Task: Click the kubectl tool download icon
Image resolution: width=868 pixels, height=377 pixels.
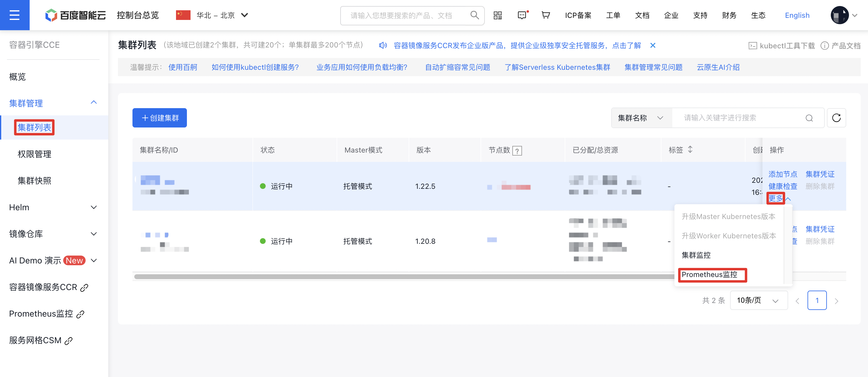Action: (x=753, y=46)
